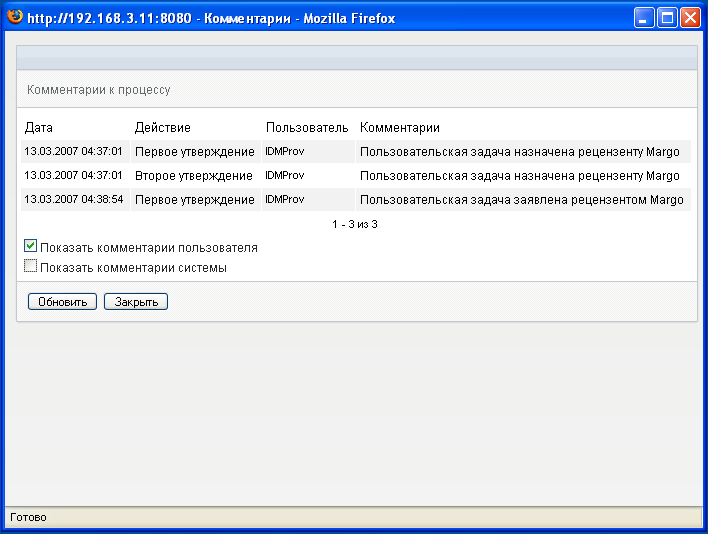This screenshot has width=708, height=534.
Task: Select the 'Второе утверждение' action cell
Action: tap(196, 176)
